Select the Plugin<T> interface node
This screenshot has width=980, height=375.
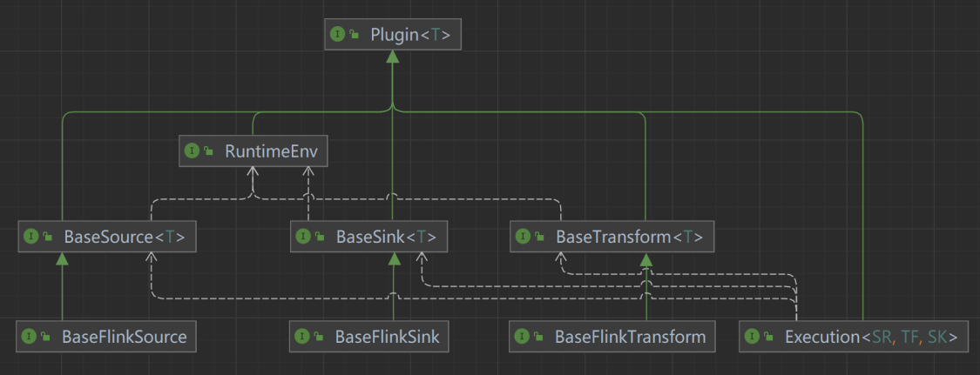tap(393, 34)
